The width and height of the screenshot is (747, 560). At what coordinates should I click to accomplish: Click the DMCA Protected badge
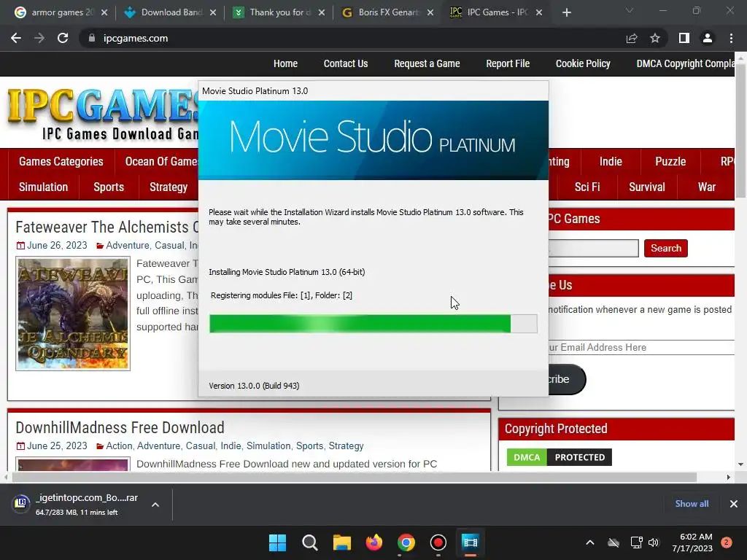(559, 457)
